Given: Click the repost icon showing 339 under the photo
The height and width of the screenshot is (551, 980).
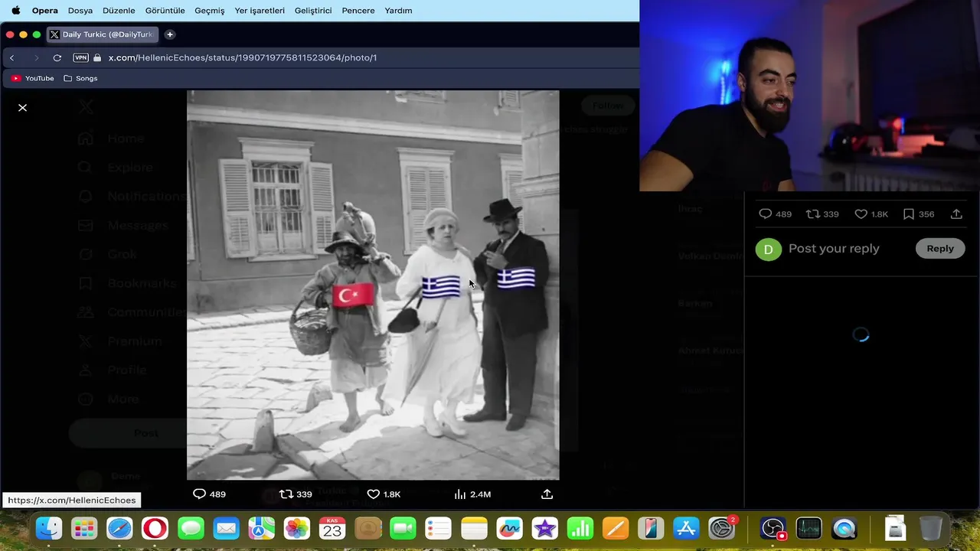Looking at the screenshot, I should (296, 494).
